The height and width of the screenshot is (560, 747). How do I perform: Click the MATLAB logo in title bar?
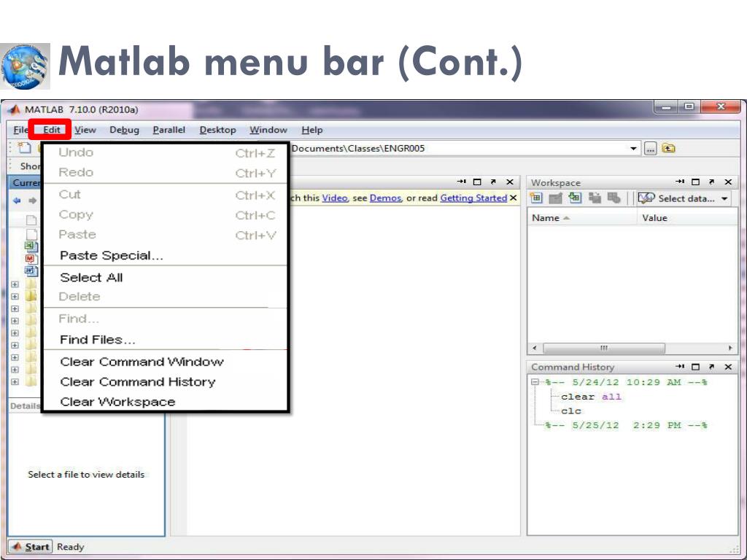pos(15,109)
